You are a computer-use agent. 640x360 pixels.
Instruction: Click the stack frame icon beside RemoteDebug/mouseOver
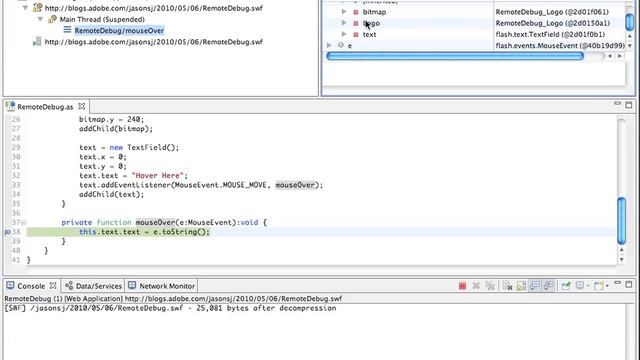click(x=67, y=30)
